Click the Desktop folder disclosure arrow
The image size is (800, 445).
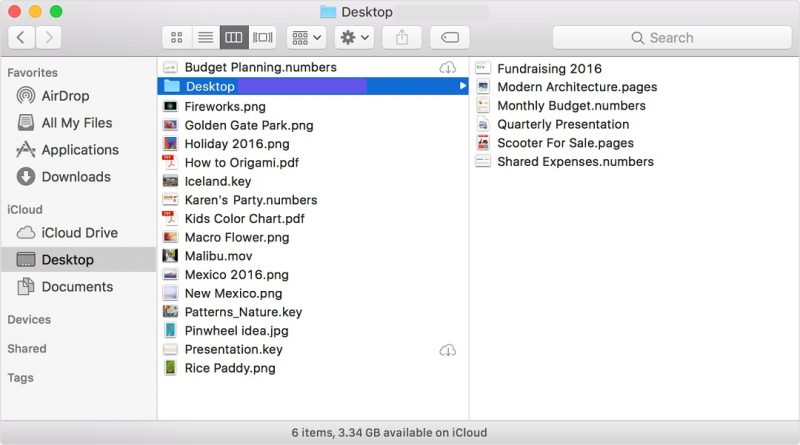tap(462, 86)
